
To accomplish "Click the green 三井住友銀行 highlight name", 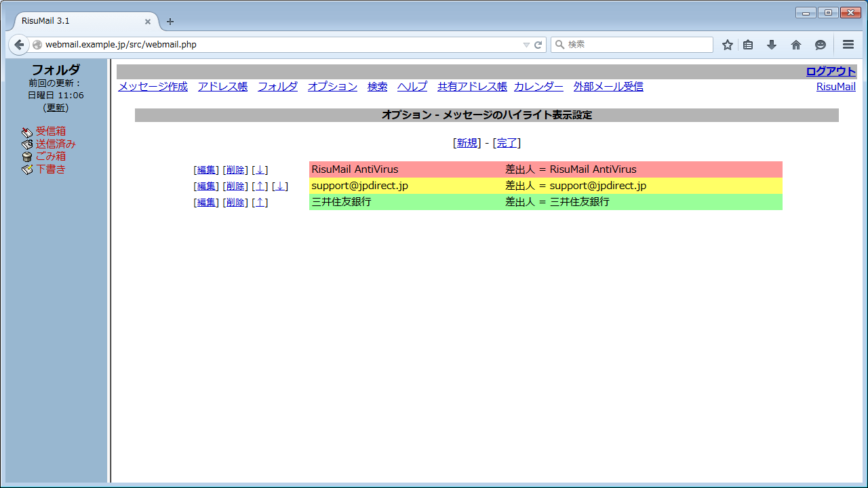I will pos(341,202).
